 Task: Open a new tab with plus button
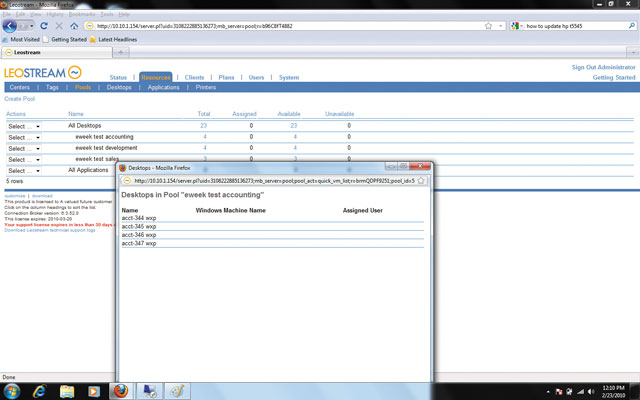coord(121,52)
